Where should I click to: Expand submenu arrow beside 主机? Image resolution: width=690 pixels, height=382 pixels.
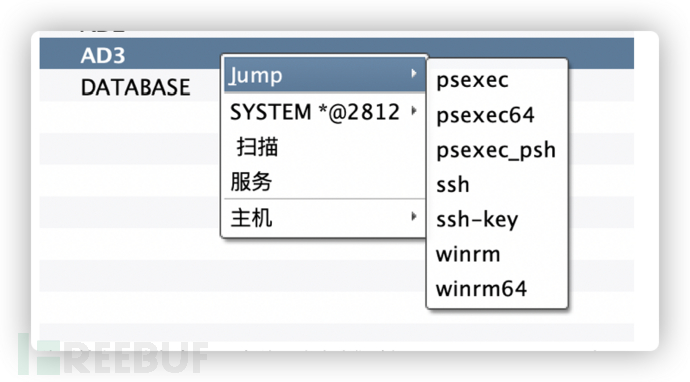[x=414, y=216]
